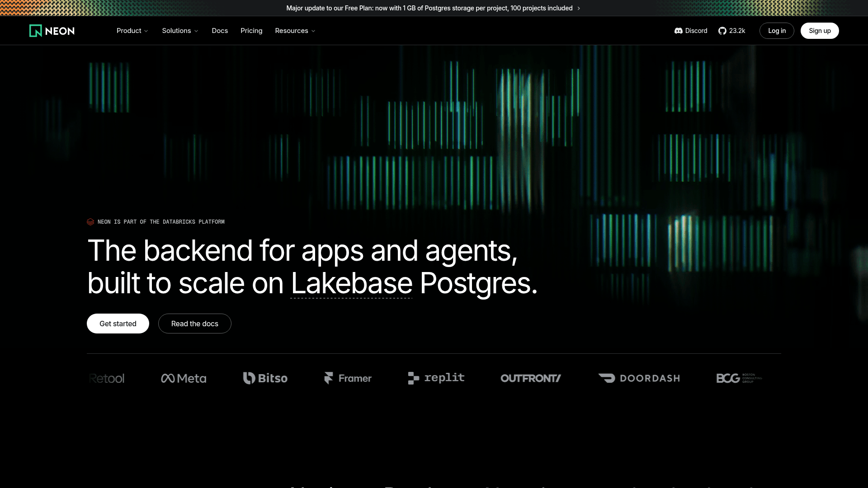Viewport: 868px width, 488px height.
Task: Click the Meta logo
Action: 184,378
